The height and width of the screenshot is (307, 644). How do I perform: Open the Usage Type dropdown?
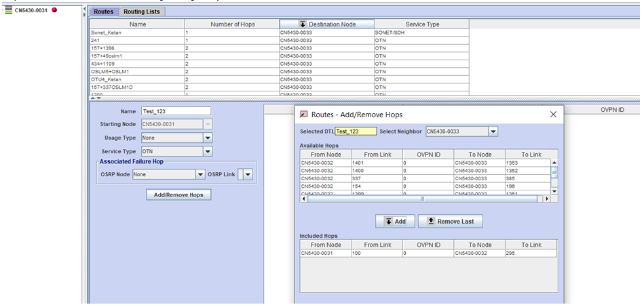click(x=208, y=138)
